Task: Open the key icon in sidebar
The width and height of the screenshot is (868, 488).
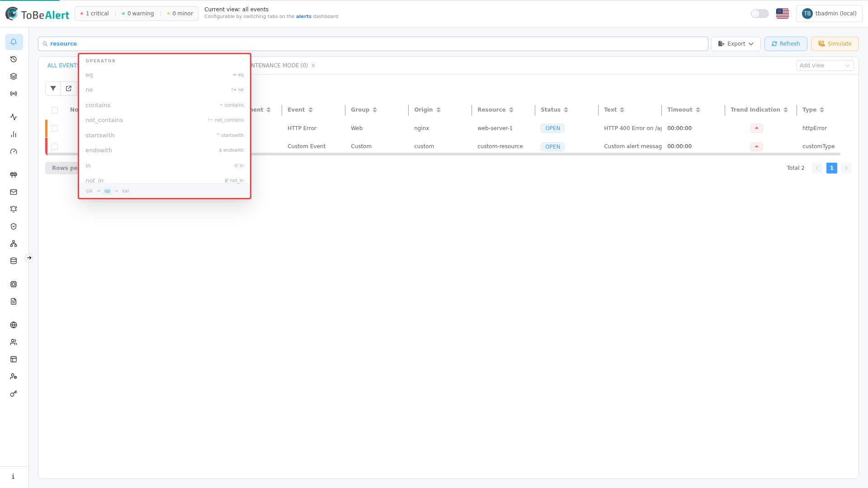Action: 14,394
